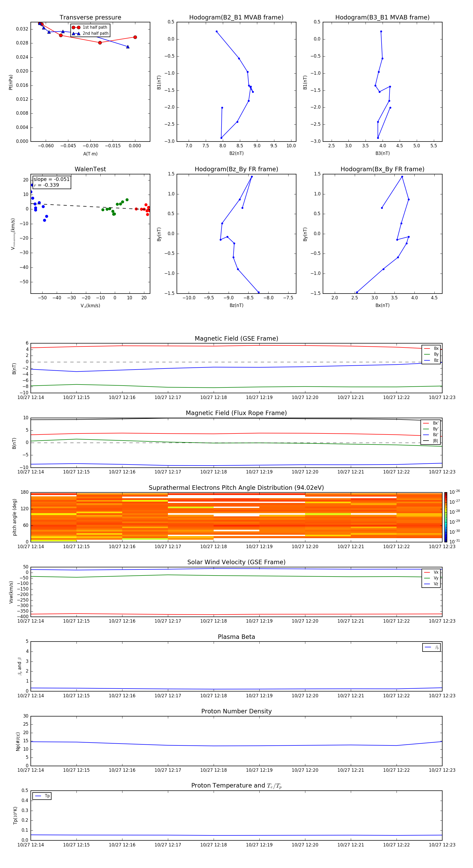Click the 'Solar Wind Velocity (GSE Frame)' title

point(236,562)
